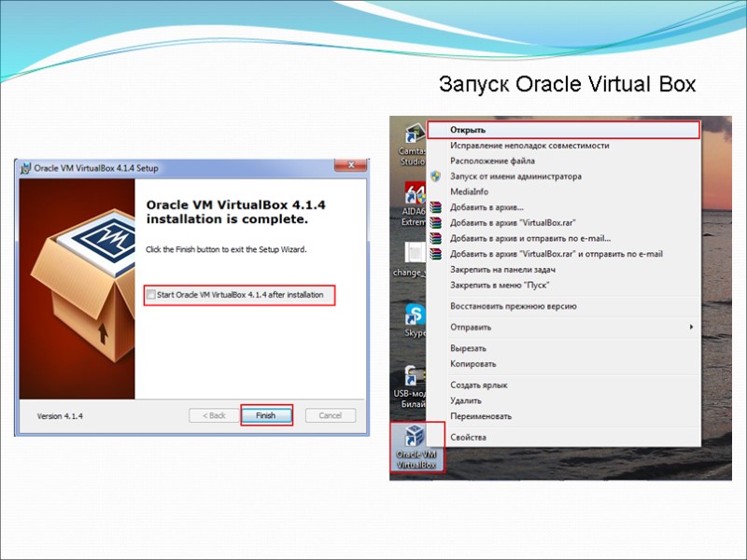Viewport: 747px width, 560px height.
Task: Click the UAC shield beside administrator launch option
Action: click(x=433, y=174)
